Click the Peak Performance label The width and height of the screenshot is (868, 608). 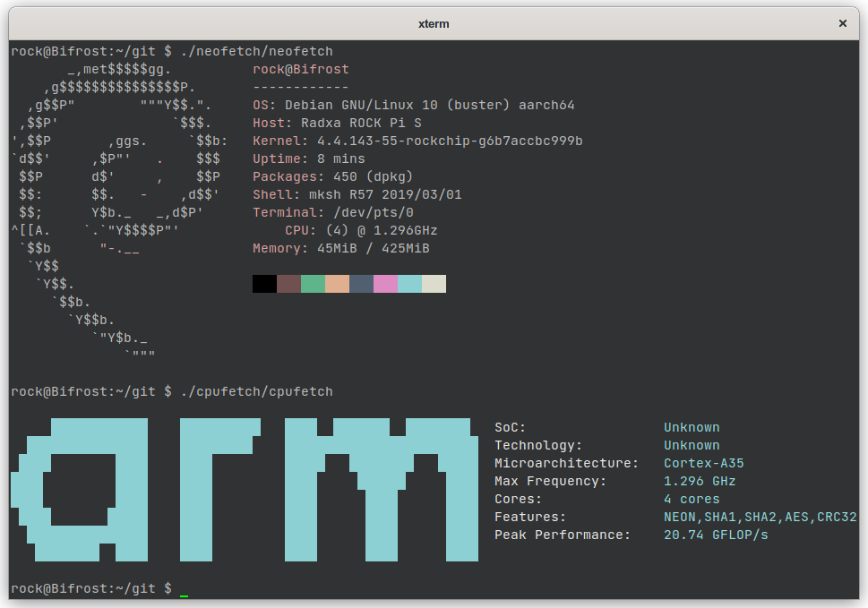pos(563,535)
